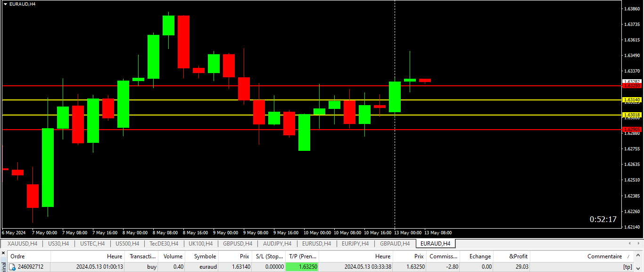Switch to the UK100,H4 chart tab

(200, 244)
